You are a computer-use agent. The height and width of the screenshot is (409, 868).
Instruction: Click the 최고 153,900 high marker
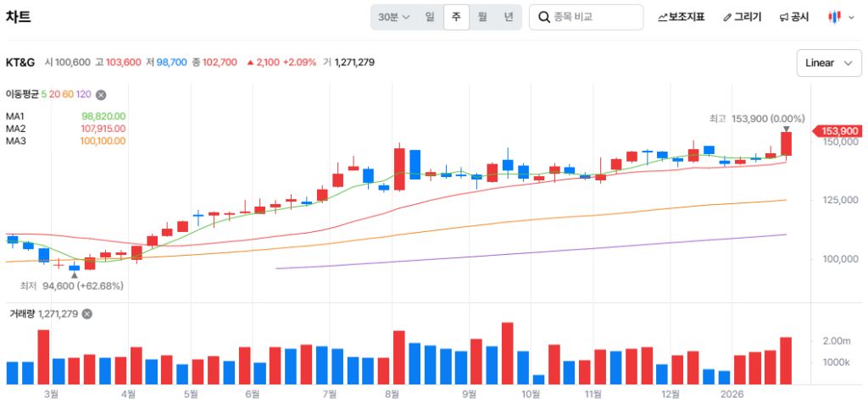point(757,119)
